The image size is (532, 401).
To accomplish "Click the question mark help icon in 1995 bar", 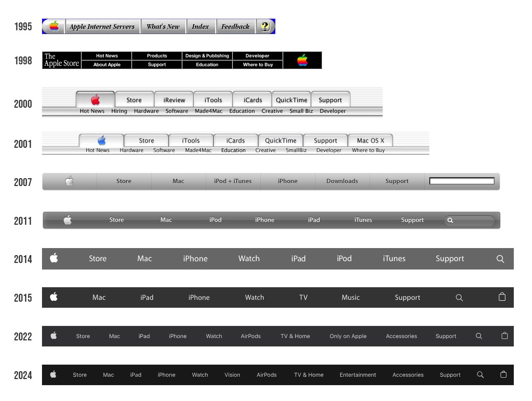I will click(x=266, y=27).
